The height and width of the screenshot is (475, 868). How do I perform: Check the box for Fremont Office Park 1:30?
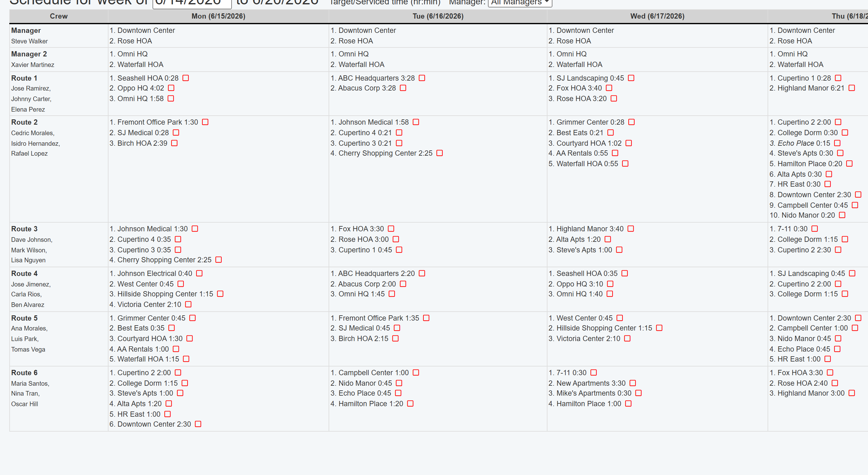[205, 122]
